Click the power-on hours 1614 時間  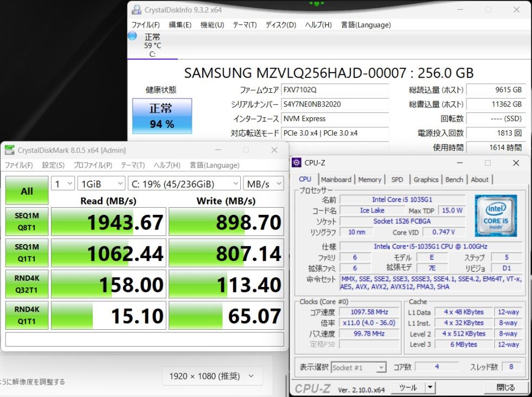coord(496,148)
